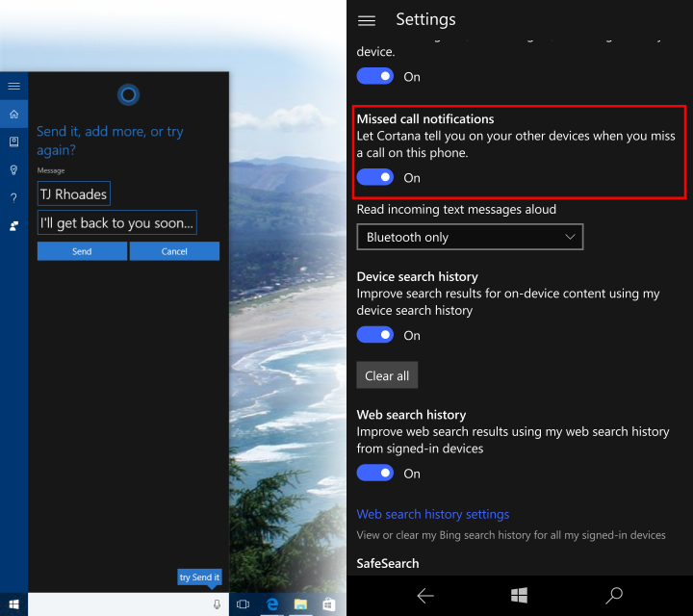The height and width of the screenshot is (616, 693).
Task: Edit recipient field TJ Rhoades
Action: tap(74, 193)
